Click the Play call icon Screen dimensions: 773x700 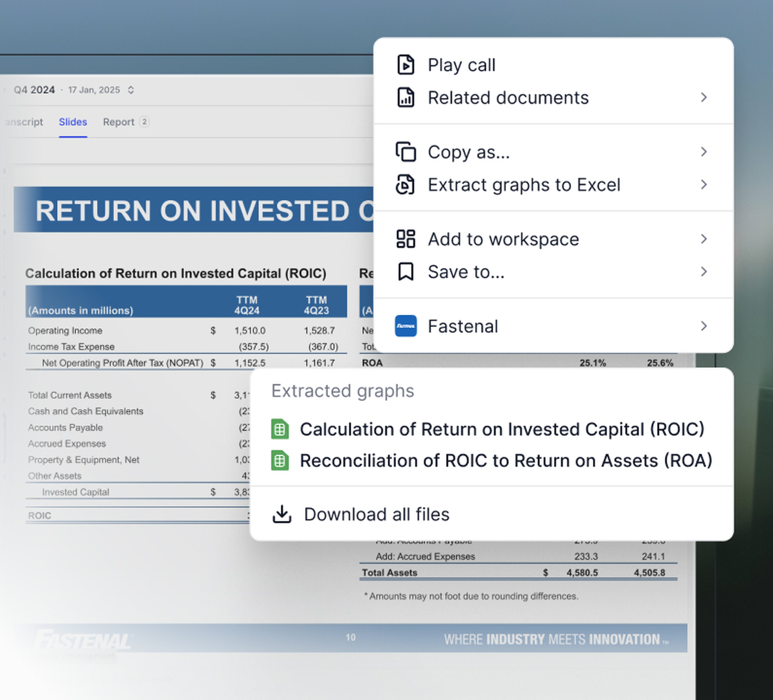pyautogui.click(x=406, y=65)
